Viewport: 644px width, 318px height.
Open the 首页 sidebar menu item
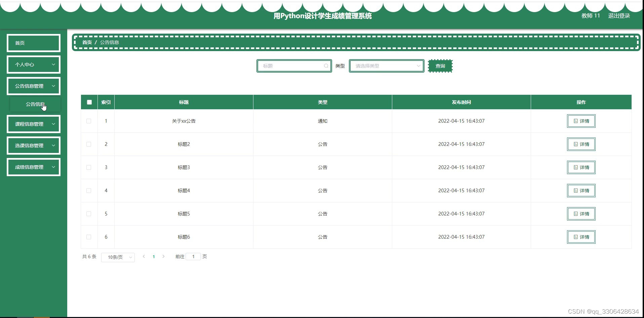point(34,43)
